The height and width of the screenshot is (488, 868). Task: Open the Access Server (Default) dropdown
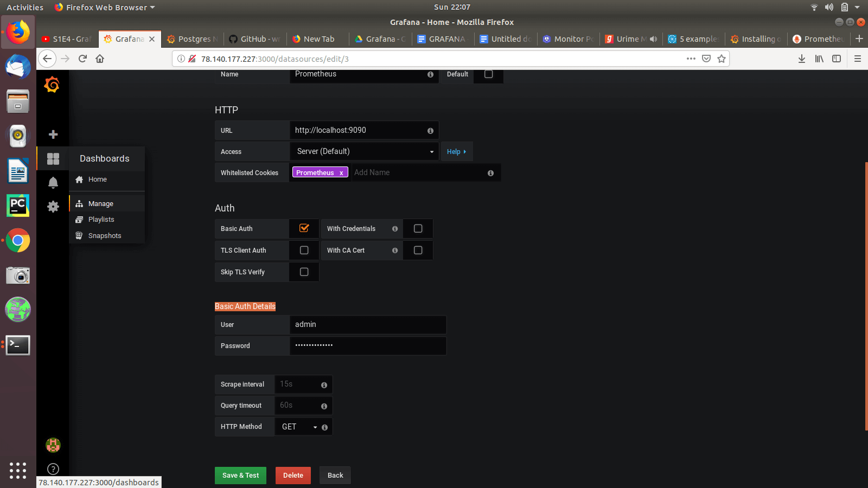[x=364, y=152]
